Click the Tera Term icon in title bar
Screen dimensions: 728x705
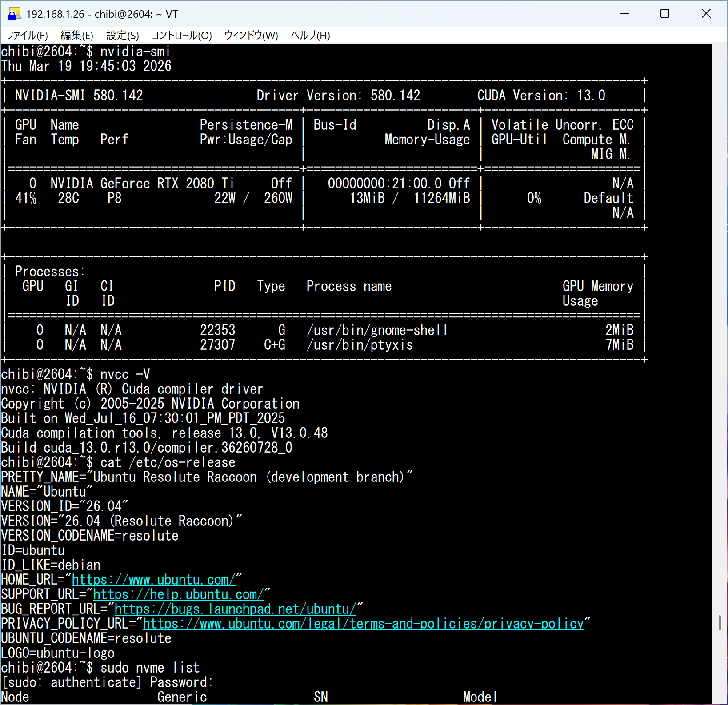(14, 14)
